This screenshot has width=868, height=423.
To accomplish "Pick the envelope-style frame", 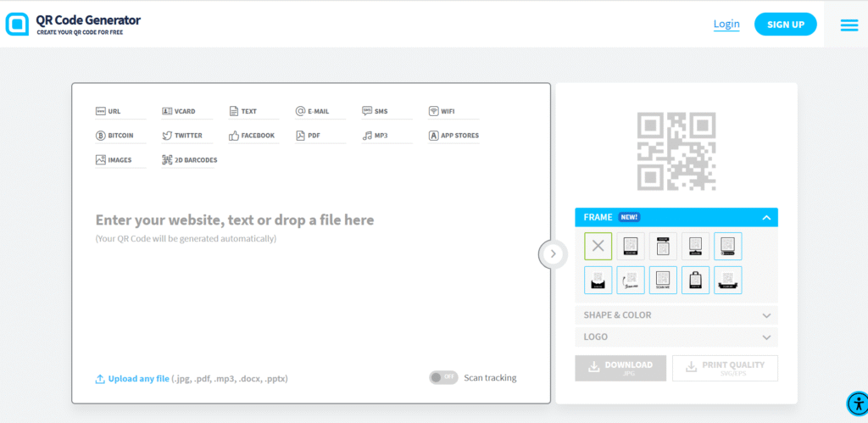I will click(x=598, y=280).
